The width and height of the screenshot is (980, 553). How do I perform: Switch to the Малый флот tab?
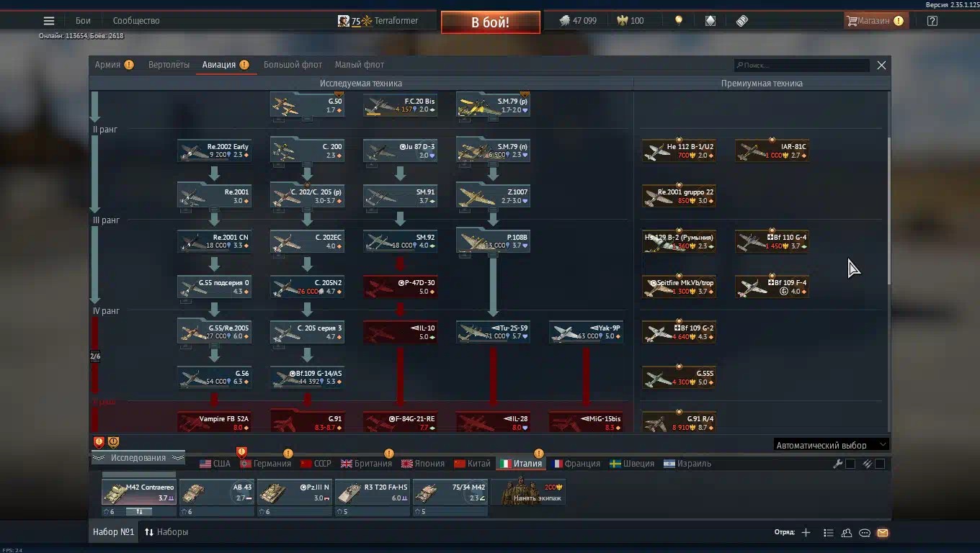(360, 65)
